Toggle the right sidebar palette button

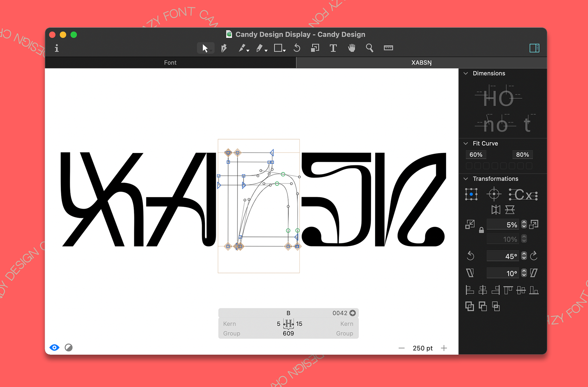534,48
